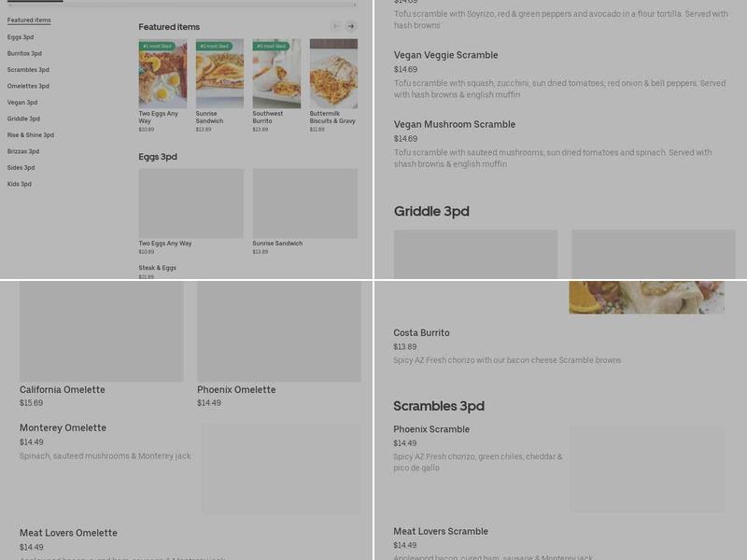This screenshot has width=747, height=560.
Task: Open Buttermilk Biscuits & Gravy featured photo
Action: pos(333,74)
